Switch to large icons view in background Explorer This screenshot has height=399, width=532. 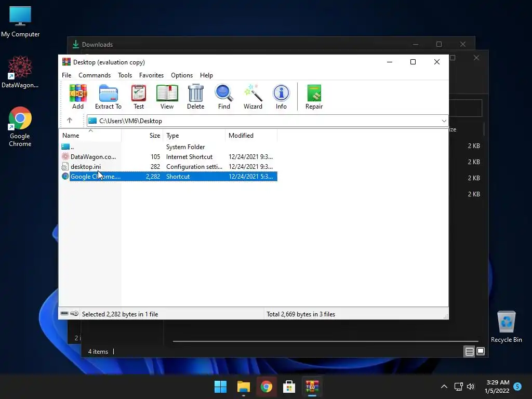481,352
